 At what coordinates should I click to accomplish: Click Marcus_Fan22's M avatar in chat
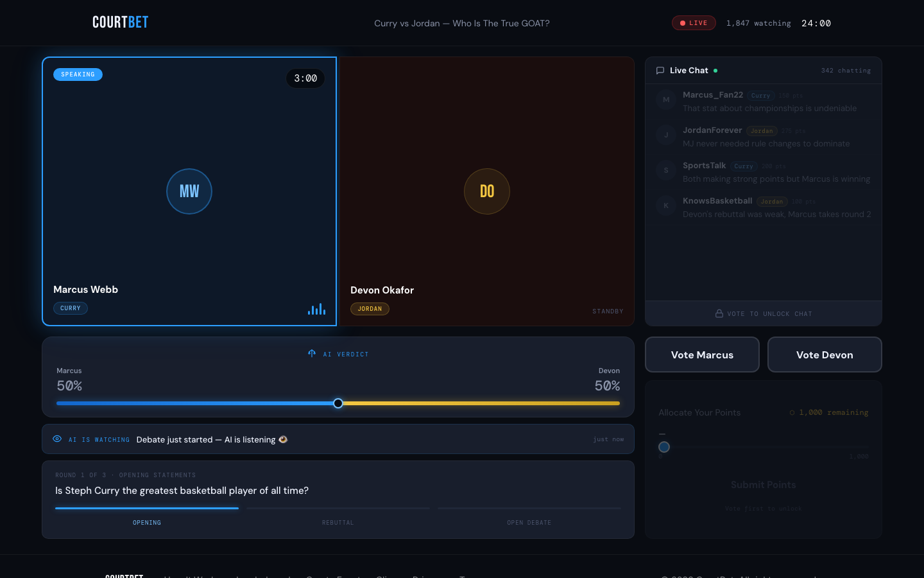[x=666, y=100]
